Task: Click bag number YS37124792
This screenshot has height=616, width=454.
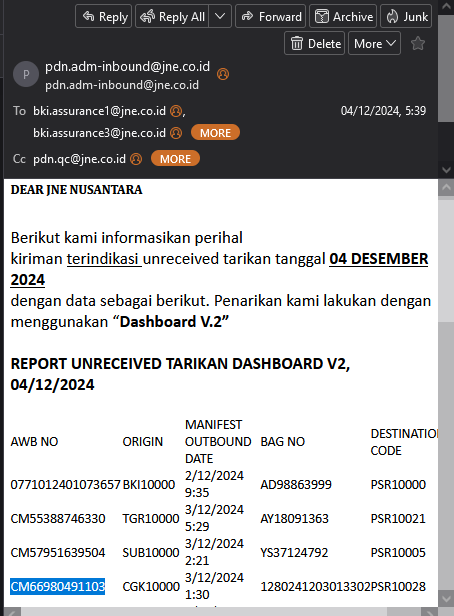Action: click(x=294, y=553)
